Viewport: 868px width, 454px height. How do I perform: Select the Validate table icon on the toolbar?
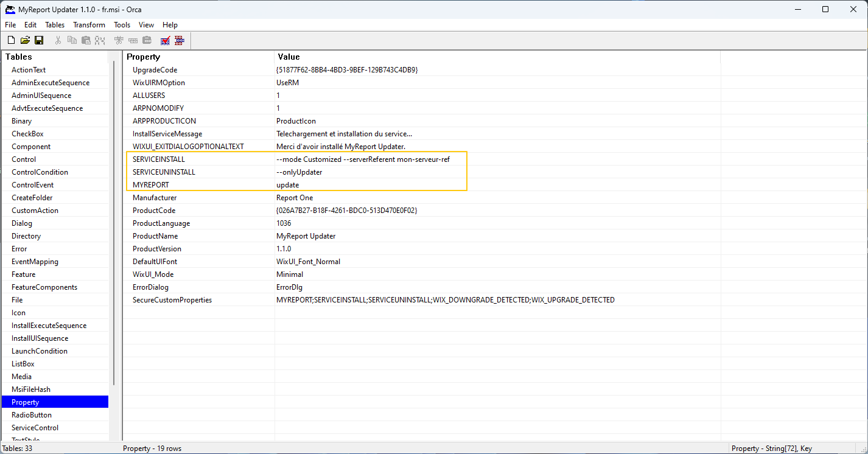point(164,40)
